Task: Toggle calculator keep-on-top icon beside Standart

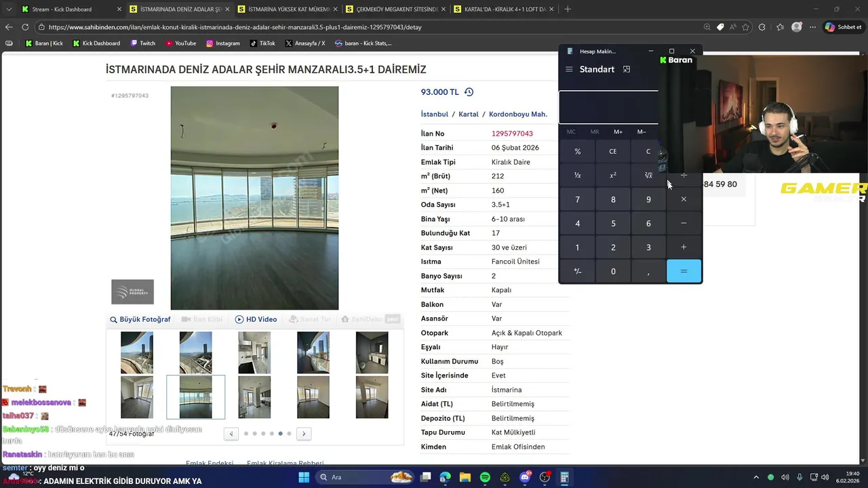Action: click(627, 69)
